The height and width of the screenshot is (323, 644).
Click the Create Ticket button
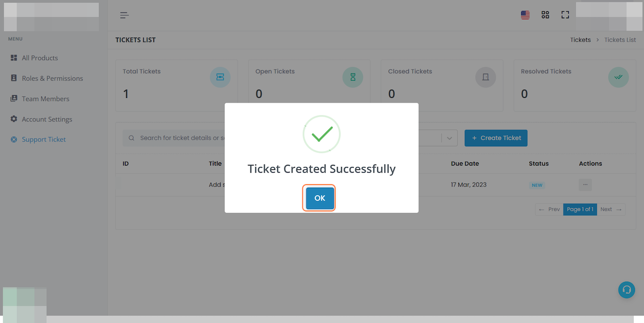496,138
